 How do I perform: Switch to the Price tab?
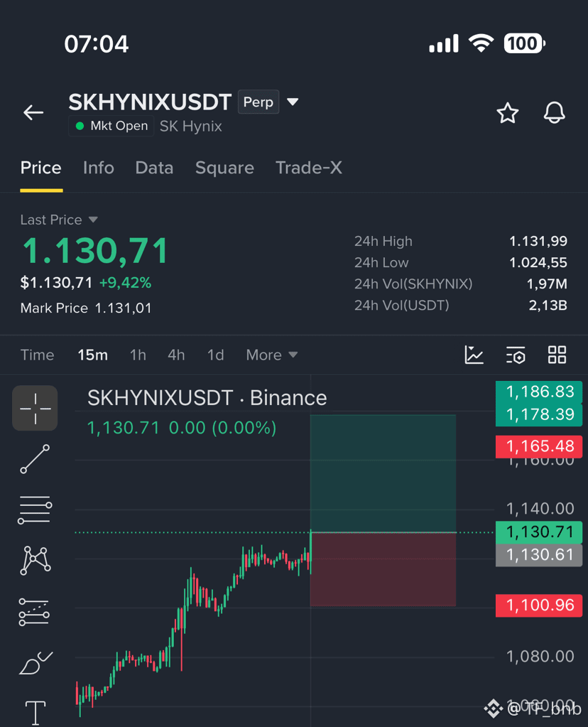point(40,168)
